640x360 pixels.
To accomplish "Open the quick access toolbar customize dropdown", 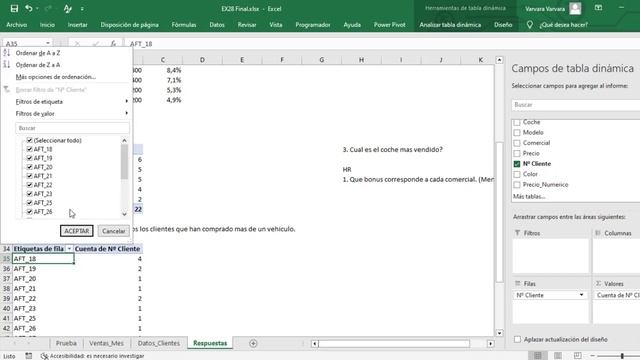I will pos(82,9).
